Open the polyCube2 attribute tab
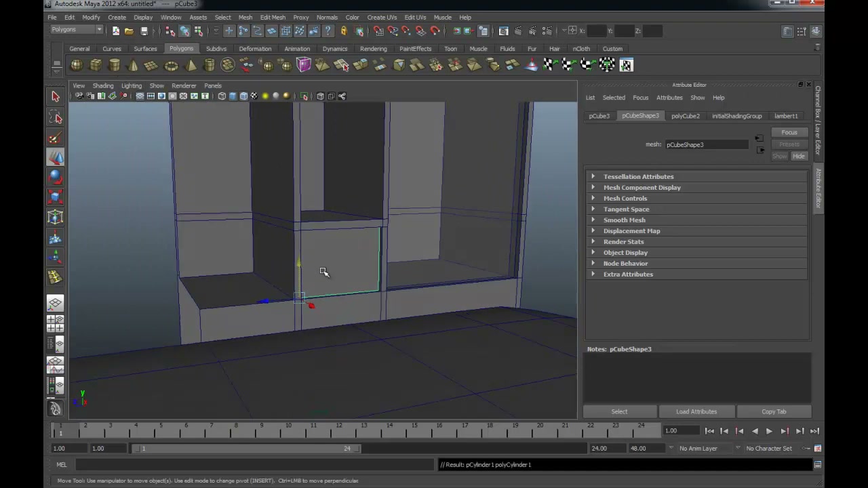The image size is (868, 488). click(685, 116)
